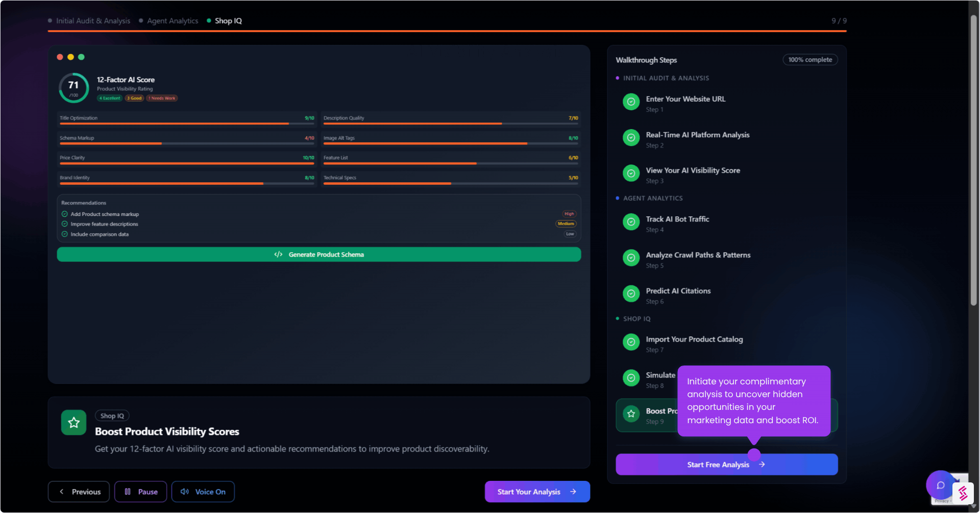Select the star icon on the Boost Product step
Screen dimensions: 980x513
(631, 414)
